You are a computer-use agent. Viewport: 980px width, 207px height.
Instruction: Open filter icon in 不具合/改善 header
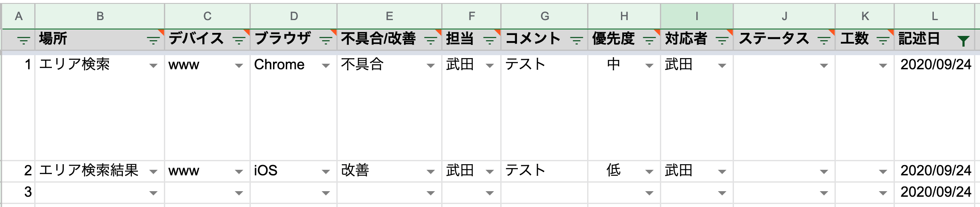(x=431, y=41)
